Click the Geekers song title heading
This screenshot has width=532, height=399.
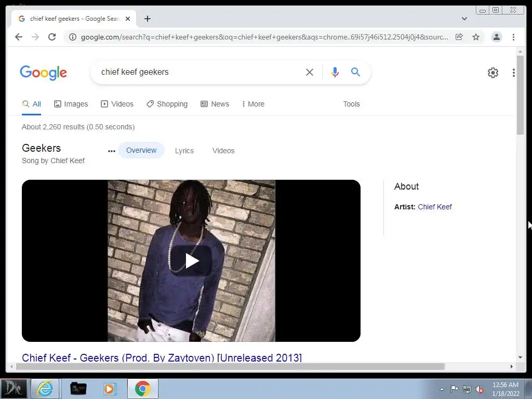tap(41, 148)
